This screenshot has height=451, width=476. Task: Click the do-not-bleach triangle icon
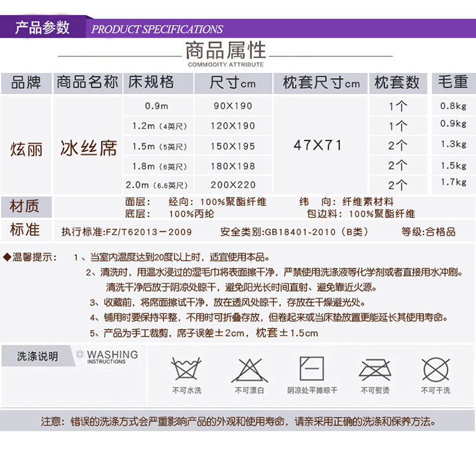(249, 370)
